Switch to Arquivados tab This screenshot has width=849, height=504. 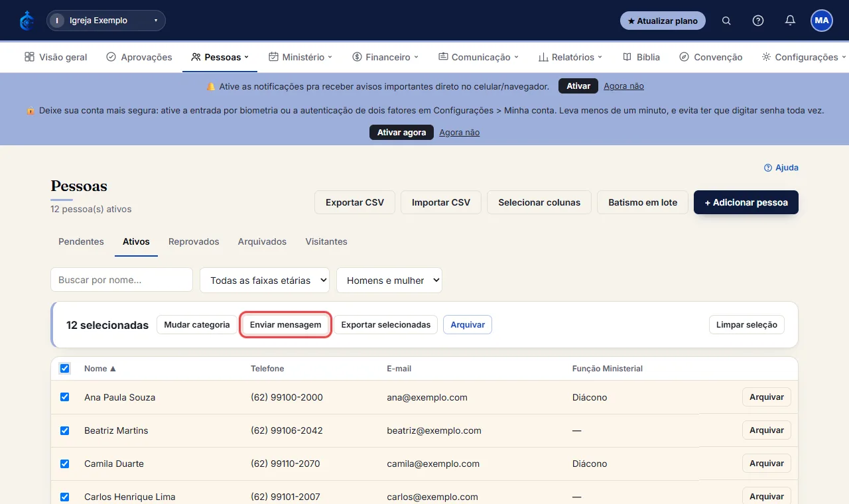262,241
